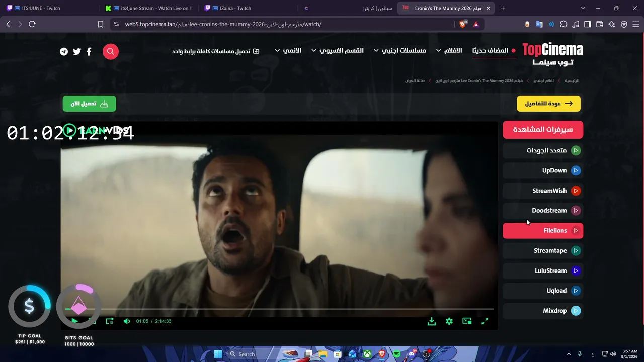Select the Streamtape server
Image resolution: width=644 pixels, height=362 pixels.
coord(543,251)
